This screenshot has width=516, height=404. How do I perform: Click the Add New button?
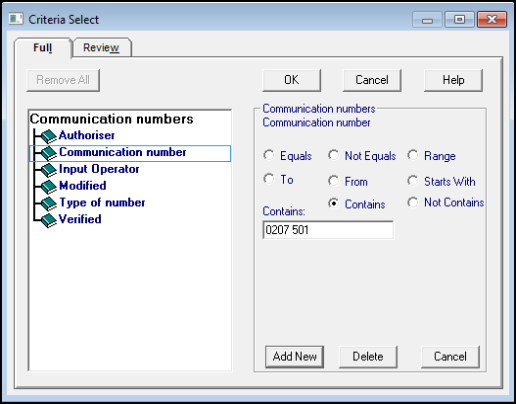(295, 357)
